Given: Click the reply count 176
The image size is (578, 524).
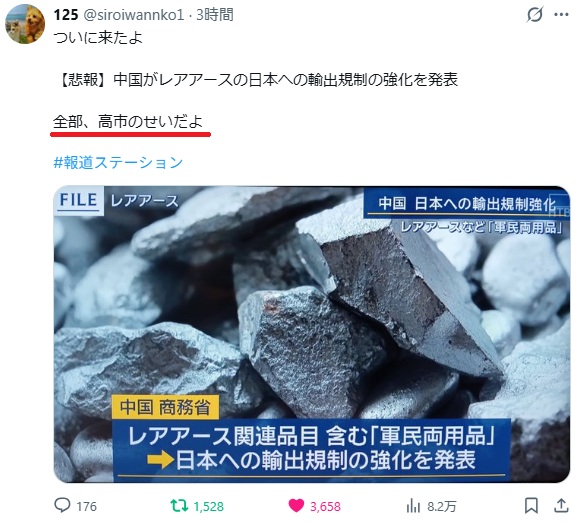Looking at the screenshot, I should click(87, 506).
